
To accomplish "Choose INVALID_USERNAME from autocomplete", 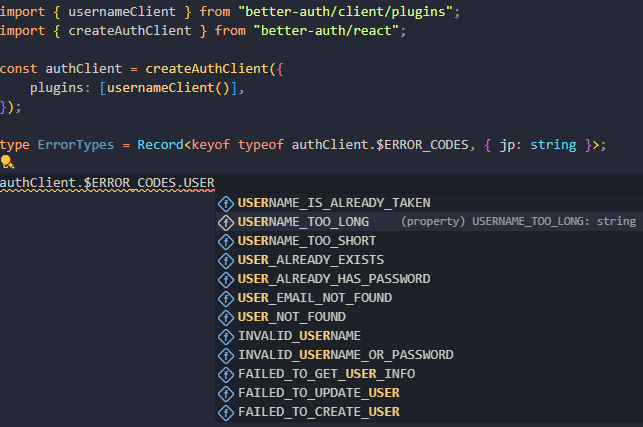I will pos(429,336).
